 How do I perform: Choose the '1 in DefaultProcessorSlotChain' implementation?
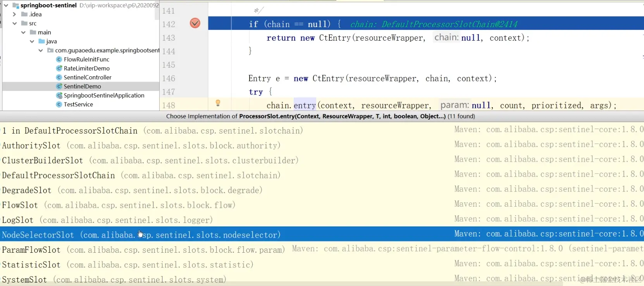tap(322, 131)
